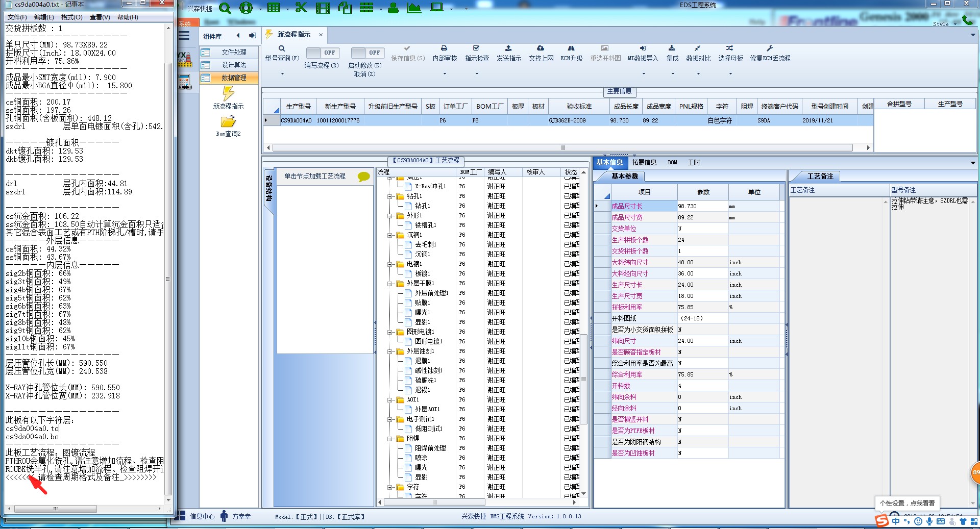
Task: Collapse the 钻孔1 tree node
Action: click(389, 196)
